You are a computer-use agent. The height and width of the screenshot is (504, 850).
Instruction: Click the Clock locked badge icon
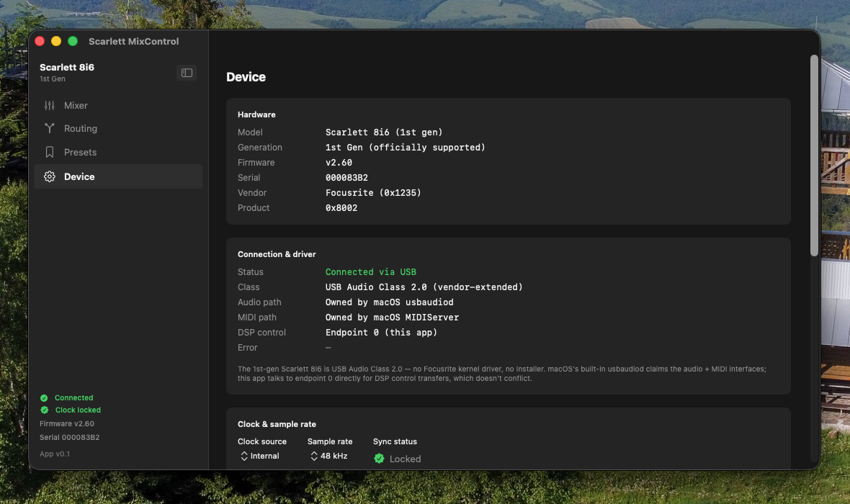pos(45,410)
